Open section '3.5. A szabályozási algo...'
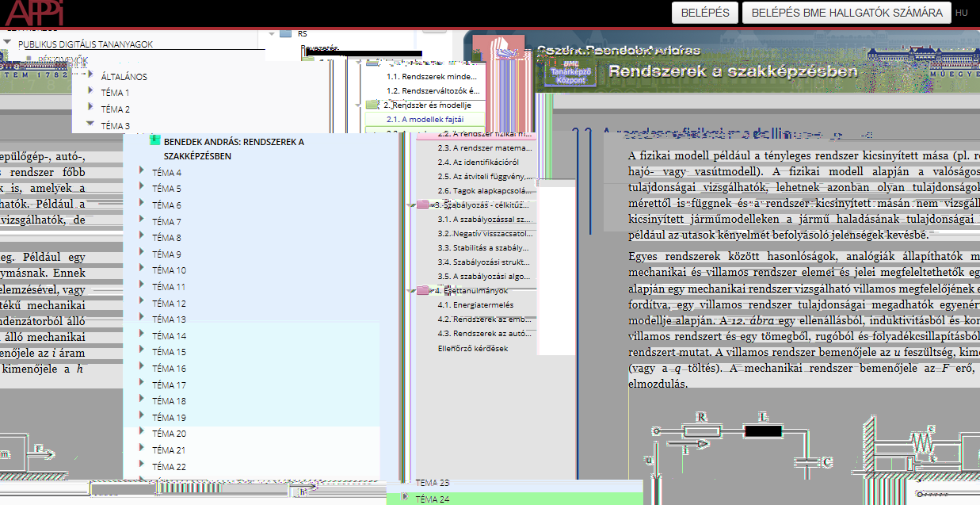This screenshot has height=505, width=980. coord(484,276)
